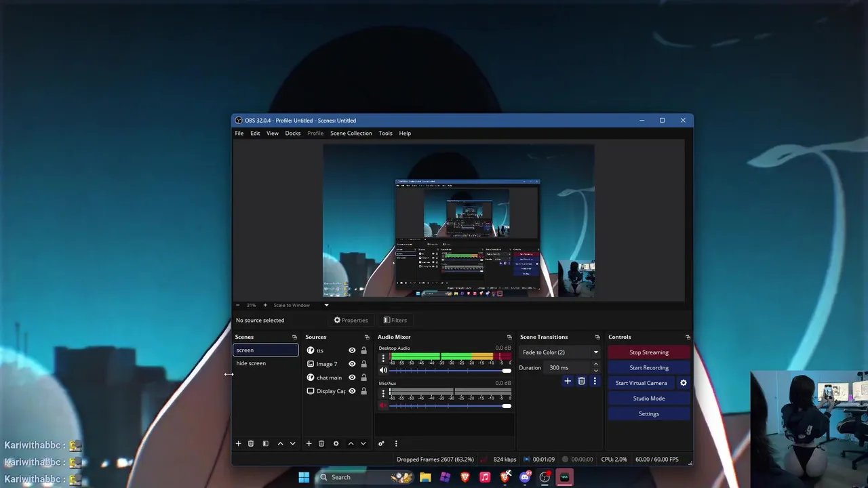Adjust the Desktop Audio volume slider
Viewport: 868px width, 488px height.
coord(450,370)
